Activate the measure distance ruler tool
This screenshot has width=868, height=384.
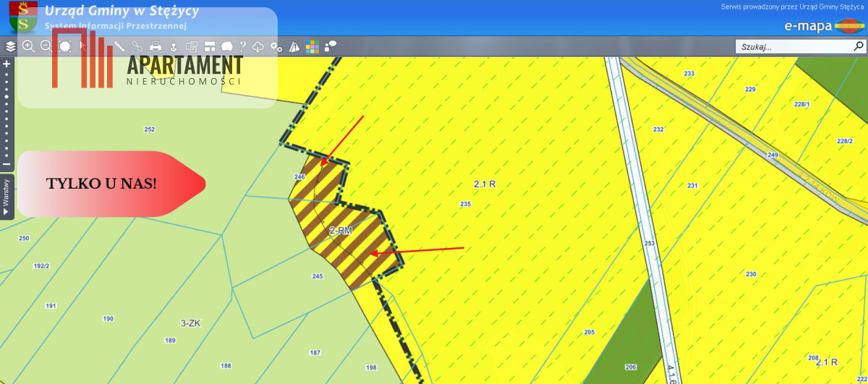(119, 46)
